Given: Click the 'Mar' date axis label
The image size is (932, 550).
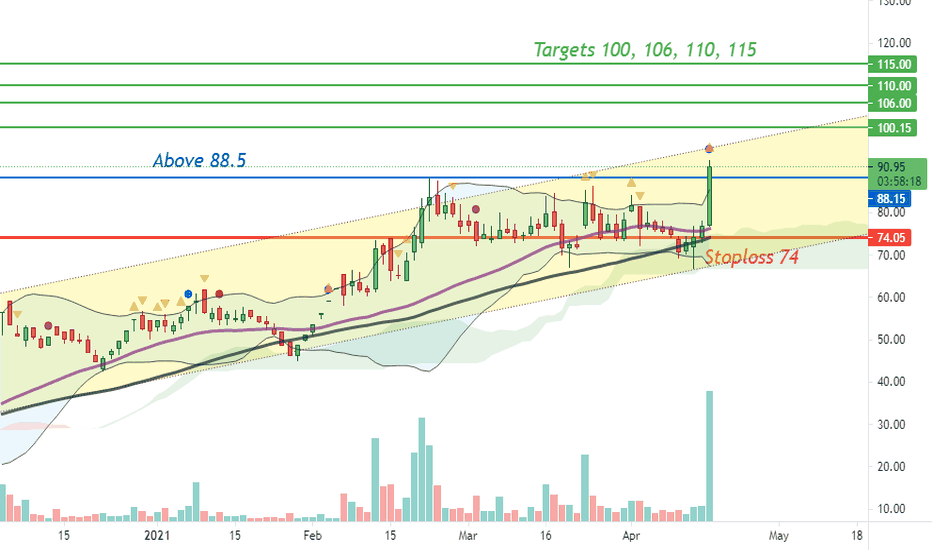Looking at the screenshot, I should coord(468,536).
